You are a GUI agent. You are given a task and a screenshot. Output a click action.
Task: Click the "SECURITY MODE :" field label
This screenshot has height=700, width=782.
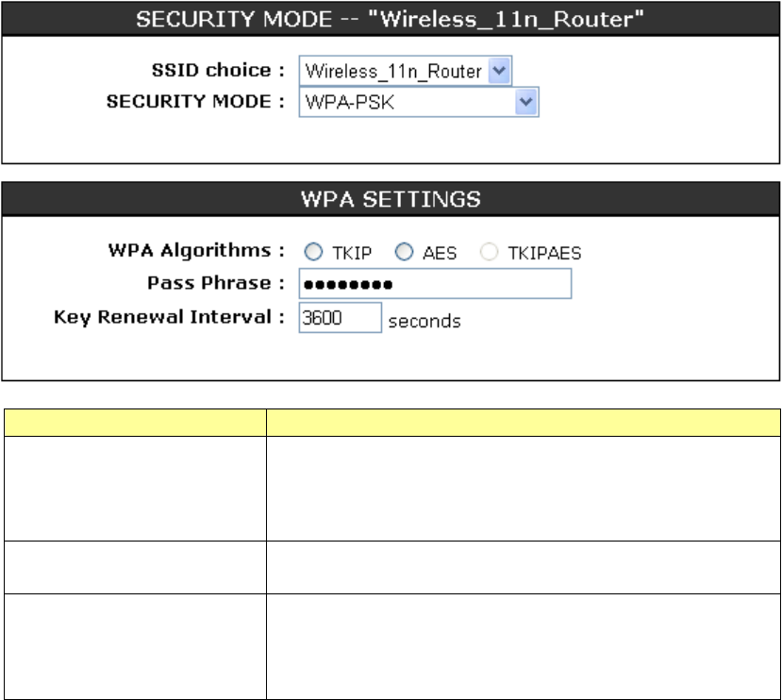pos(195,101)
